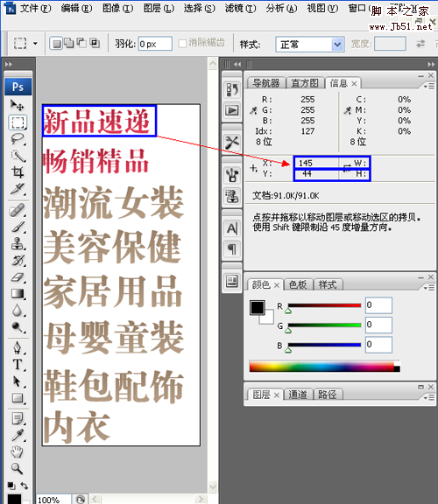Screen dimensions: 438x504
Task: Switch to the 通道 tab
Action: pyautogui.click(x=298, y=395)
